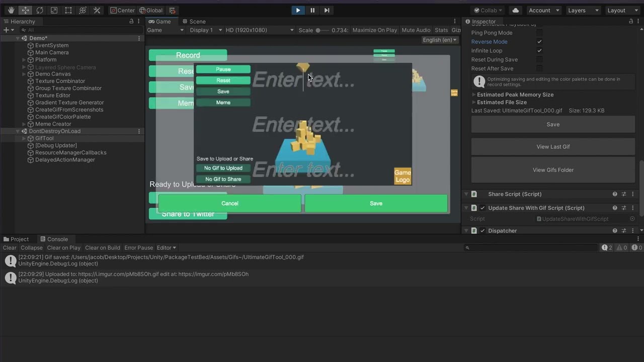Open the Account dropdown
This screenshot has width=644, height=362.
point(544,10)
